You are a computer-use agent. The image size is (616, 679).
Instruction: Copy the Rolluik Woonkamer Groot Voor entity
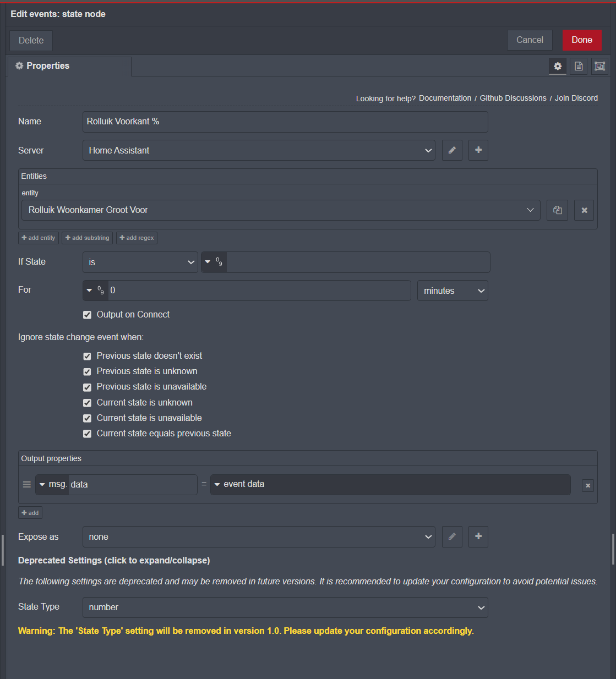click(x=557, y=210)
